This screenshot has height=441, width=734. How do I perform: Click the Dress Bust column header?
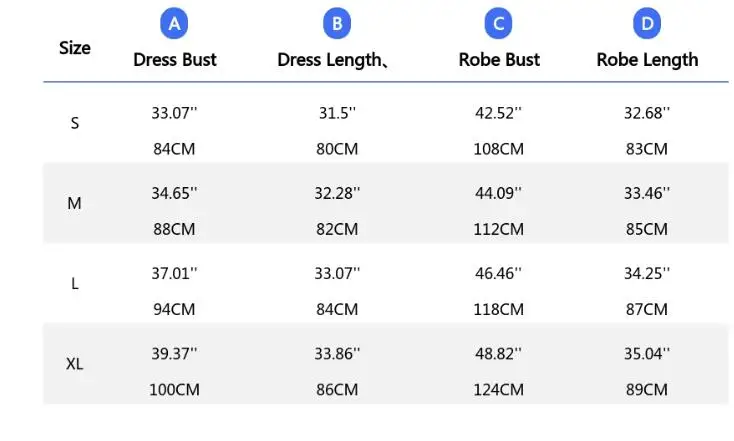pyautogui.click(x=175, y=60)
